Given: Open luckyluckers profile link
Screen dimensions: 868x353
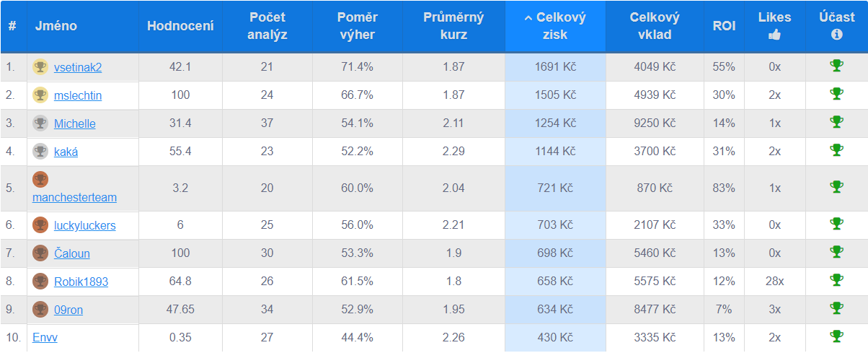Looking at the screenshot, I should click(84, 225).
